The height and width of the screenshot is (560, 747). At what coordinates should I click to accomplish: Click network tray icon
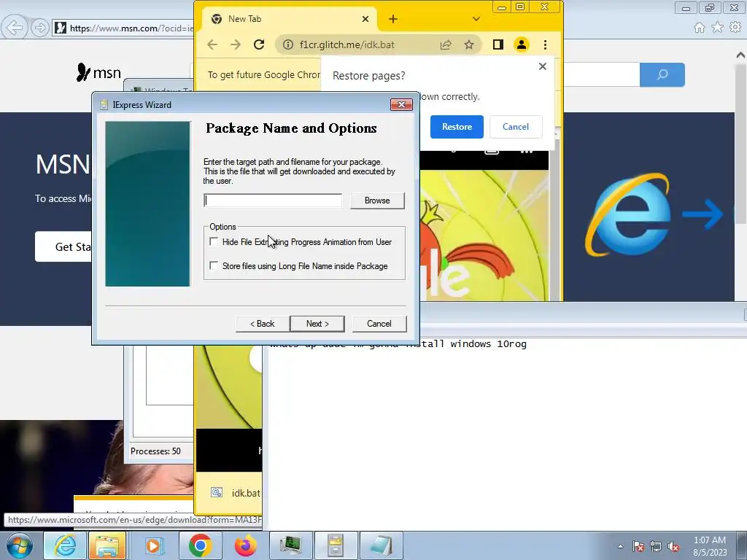(x=656, y=546)
